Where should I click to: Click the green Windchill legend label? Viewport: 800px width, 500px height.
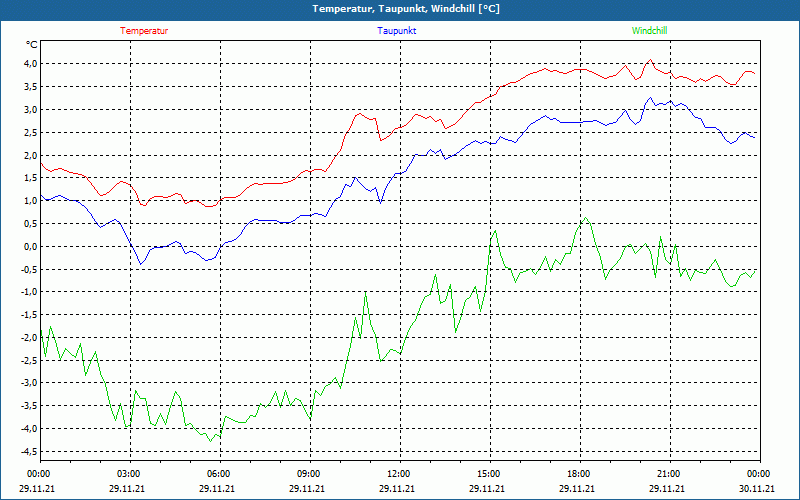649,31
